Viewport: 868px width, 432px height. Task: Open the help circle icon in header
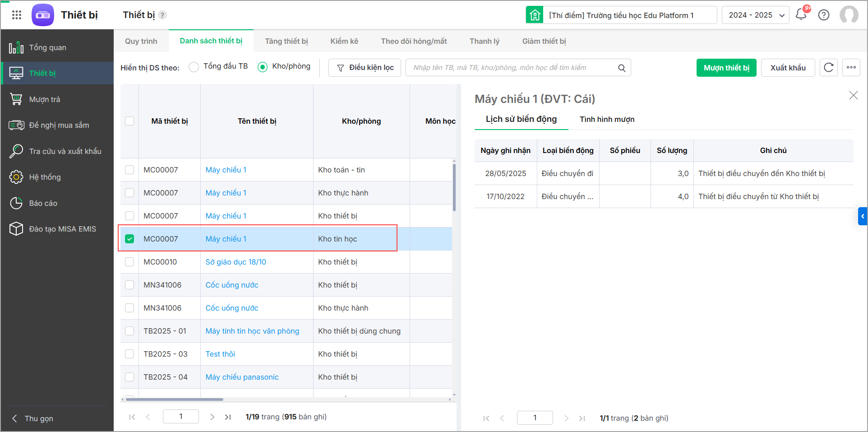[824, 15]
